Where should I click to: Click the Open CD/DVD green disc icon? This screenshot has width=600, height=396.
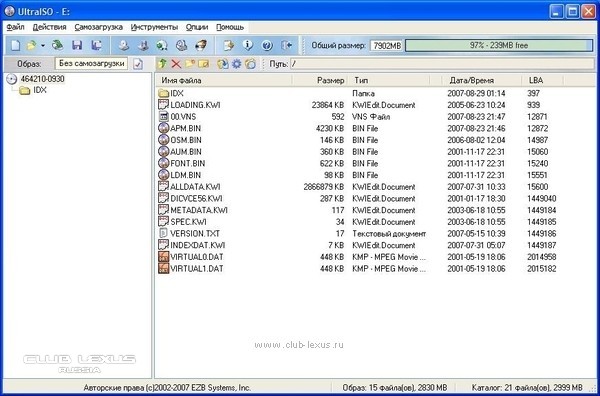coord(58,46)
